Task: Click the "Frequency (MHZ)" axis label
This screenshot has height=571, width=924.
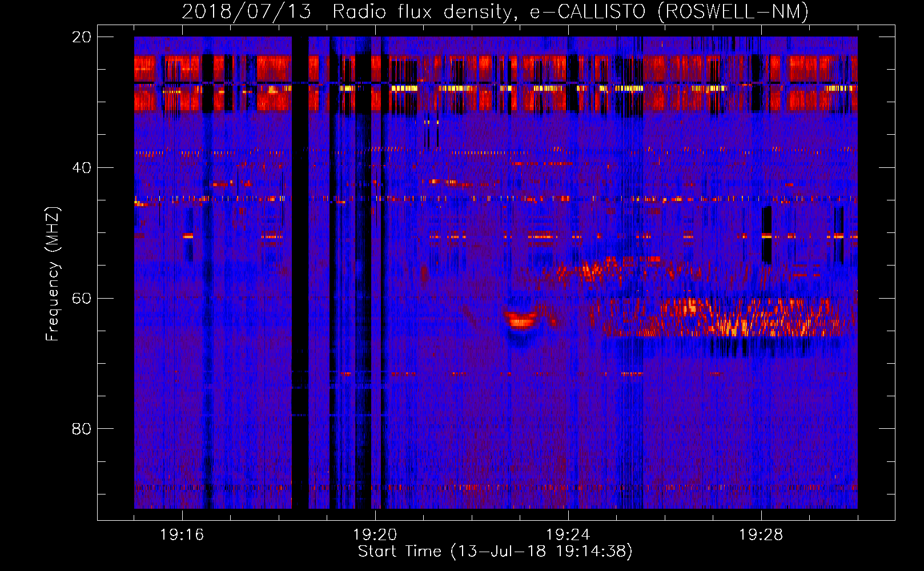Action: pos(53,275)
